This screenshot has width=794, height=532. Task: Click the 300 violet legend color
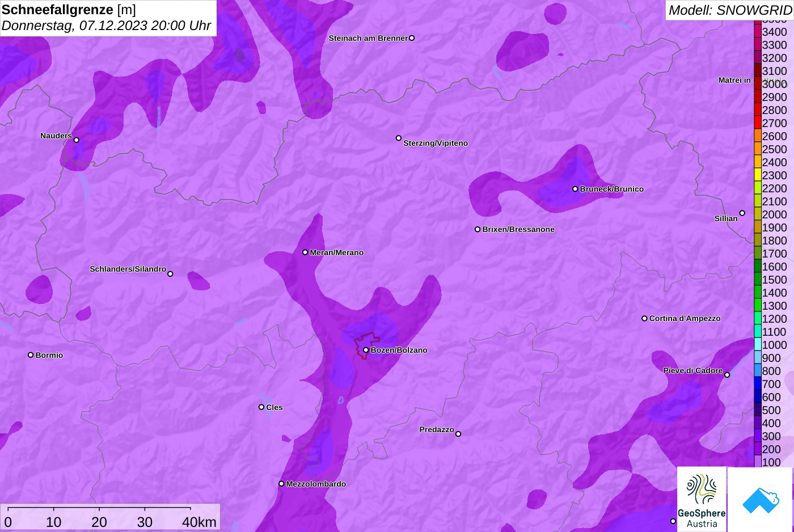[758, 436]
